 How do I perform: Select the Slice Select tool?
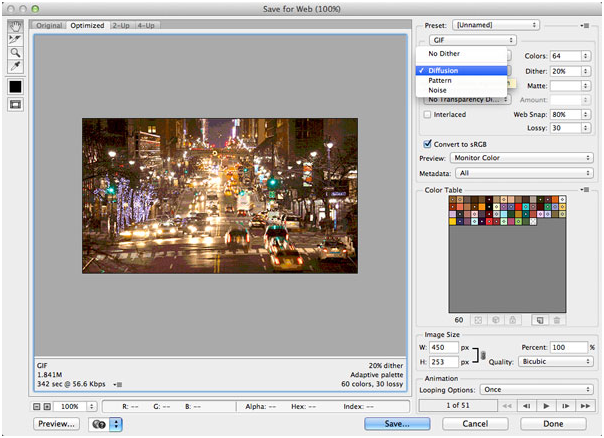point(16,37)
